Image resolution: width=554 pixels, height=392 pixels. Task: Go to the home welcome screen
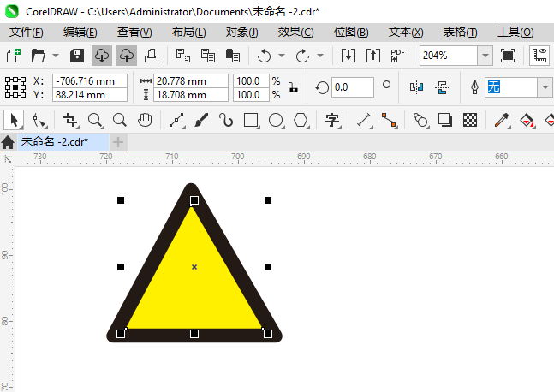click(x=8, y=142)
